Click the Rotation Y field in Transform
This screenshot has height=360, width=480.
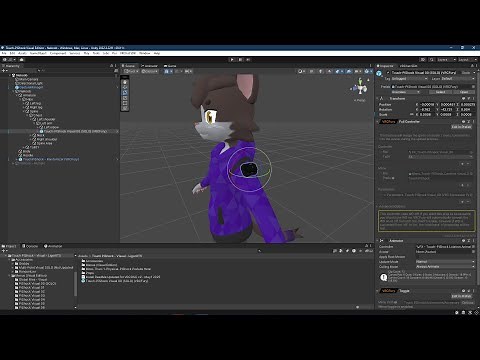click(448, 109)
